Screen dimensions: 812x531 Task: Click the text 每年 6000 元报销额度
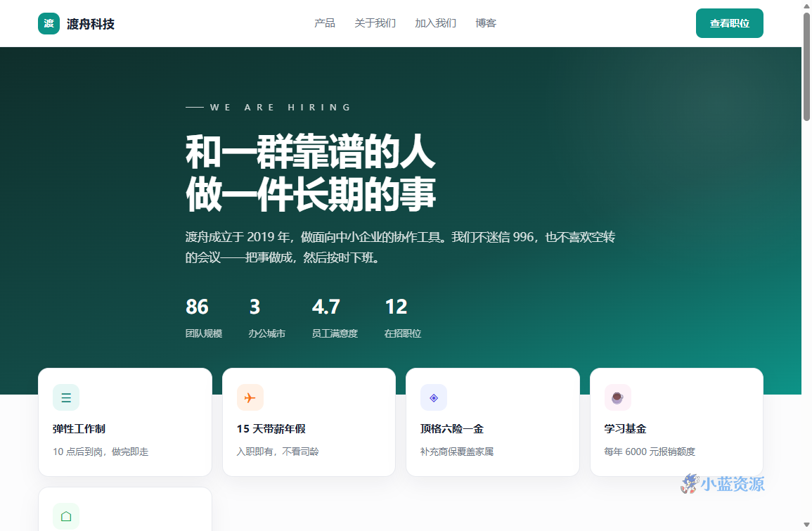650,452
